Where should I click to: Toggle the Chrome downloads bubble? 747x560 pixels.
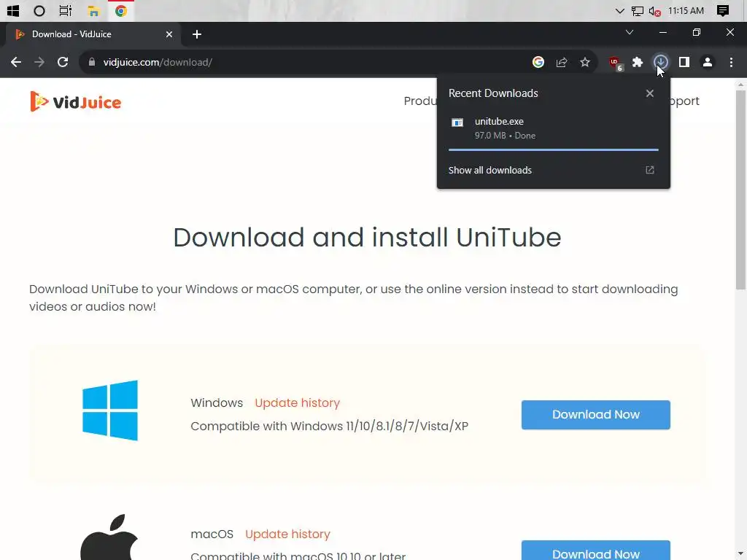click(661, 63)
